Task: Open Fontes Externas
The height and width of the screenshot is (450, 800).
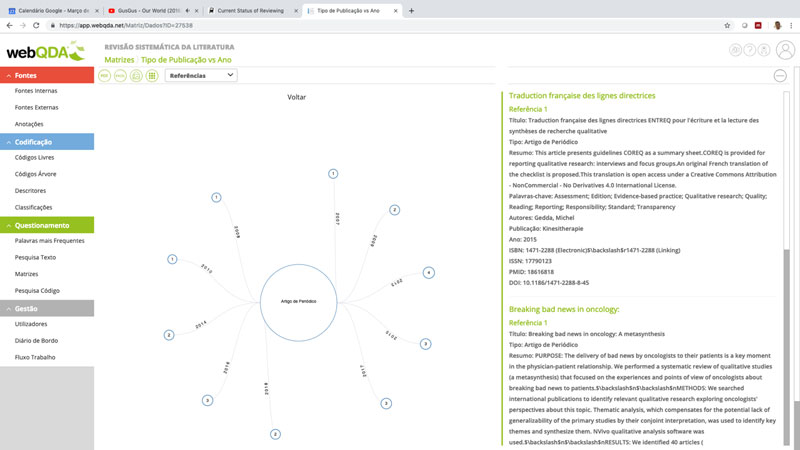Action: tap(36, 108)
